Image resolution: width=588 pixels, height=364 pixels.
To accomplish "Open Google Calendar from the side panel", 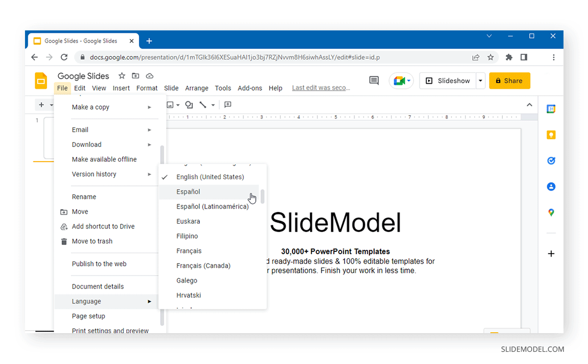I will click(x=551, y=109).
